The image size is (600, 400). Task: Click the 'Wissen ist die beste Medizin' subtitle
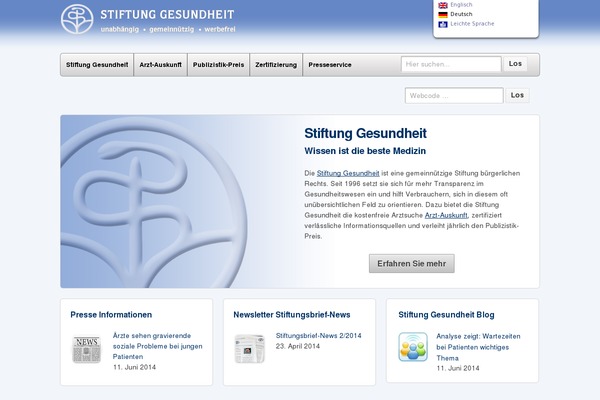(x=365, y=151)
